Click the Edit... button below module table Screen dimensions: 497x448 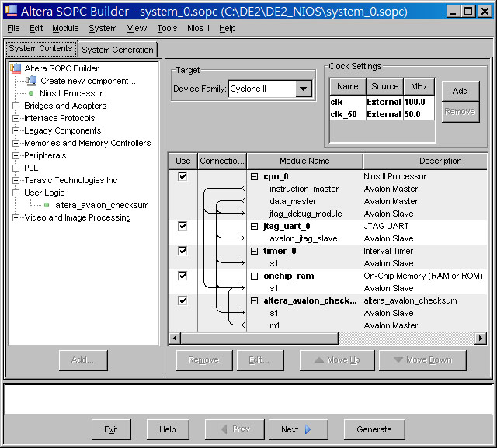click(260, 360)
